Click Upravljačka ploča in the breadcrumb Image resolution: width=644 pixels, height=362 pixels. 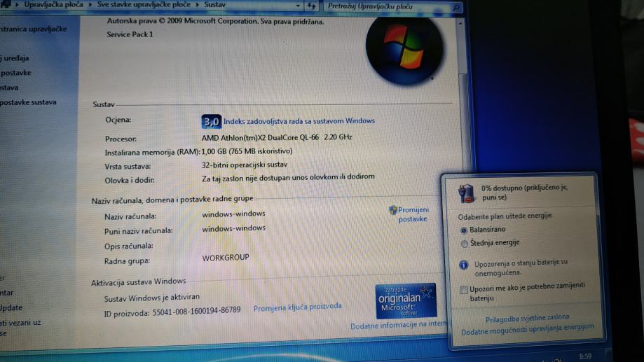tap(53, 4)
